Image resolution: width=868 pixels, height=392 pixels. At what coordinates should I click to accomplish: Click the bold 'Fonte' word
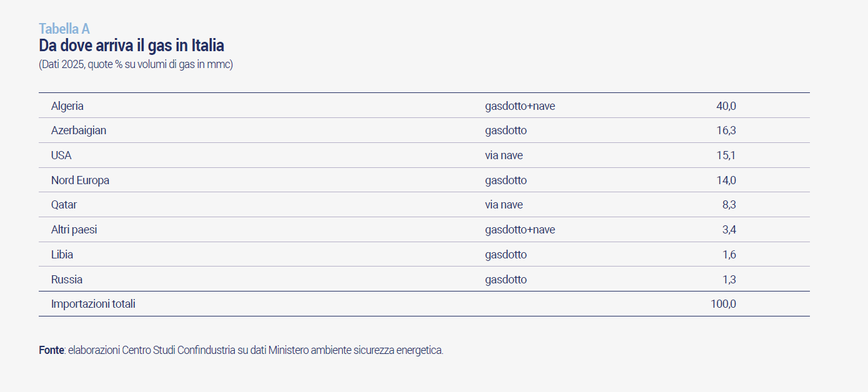(x=51, y=350)
